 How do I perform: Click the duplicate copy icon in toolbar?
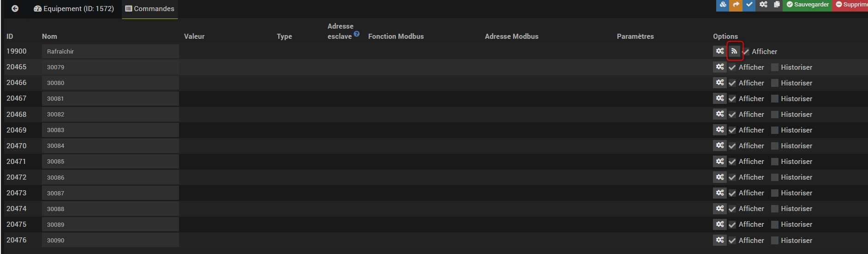777,5
